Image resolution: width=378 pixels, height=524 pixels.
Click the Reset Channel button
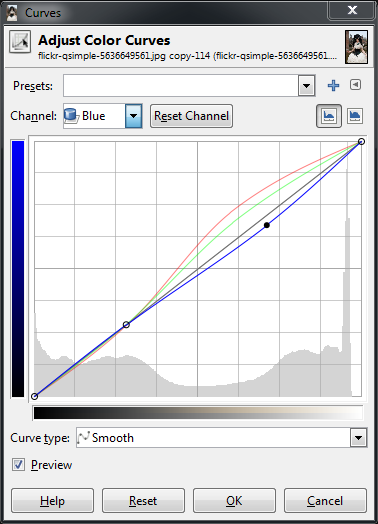click(x=192, y=116)
